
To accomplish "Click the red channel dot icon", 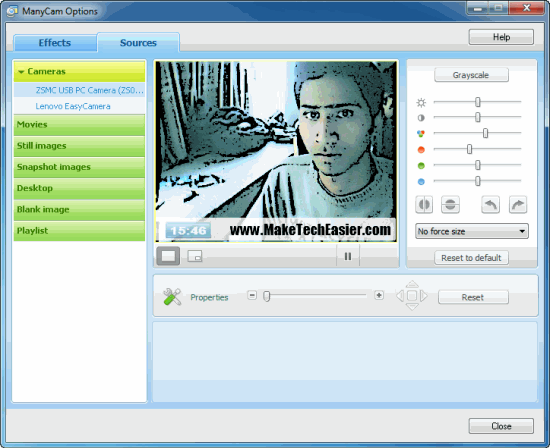I will (421, 150).
